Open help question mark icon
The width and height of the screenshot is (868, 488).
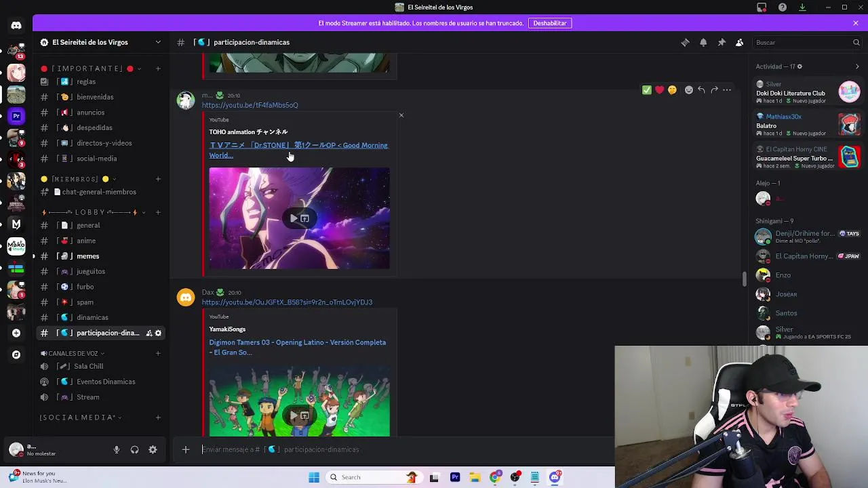(x=783, y=7)
